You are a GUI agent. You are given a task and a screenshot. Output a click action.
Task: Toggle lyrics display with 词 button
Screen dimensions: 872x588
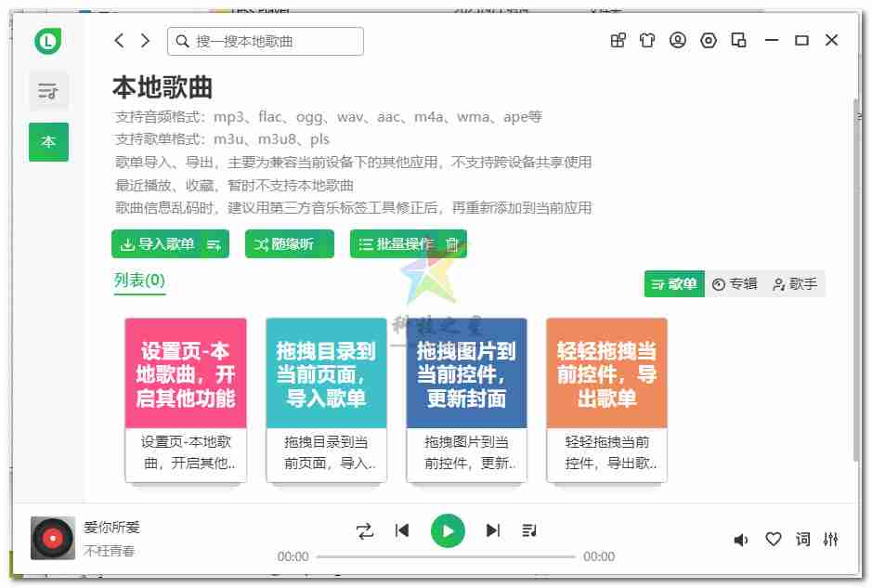point(802,540)
